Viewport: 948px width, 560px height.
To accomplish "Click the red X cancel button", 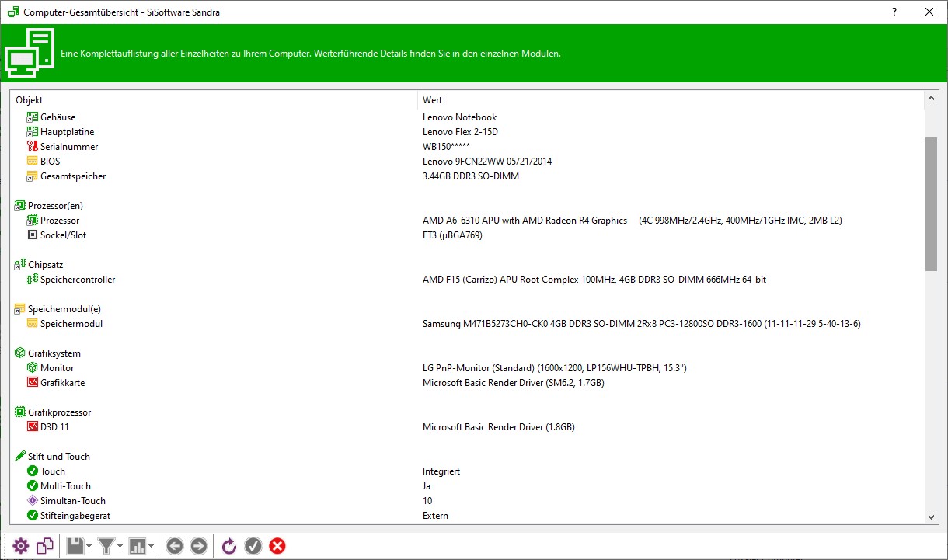I will pos(277,546).
